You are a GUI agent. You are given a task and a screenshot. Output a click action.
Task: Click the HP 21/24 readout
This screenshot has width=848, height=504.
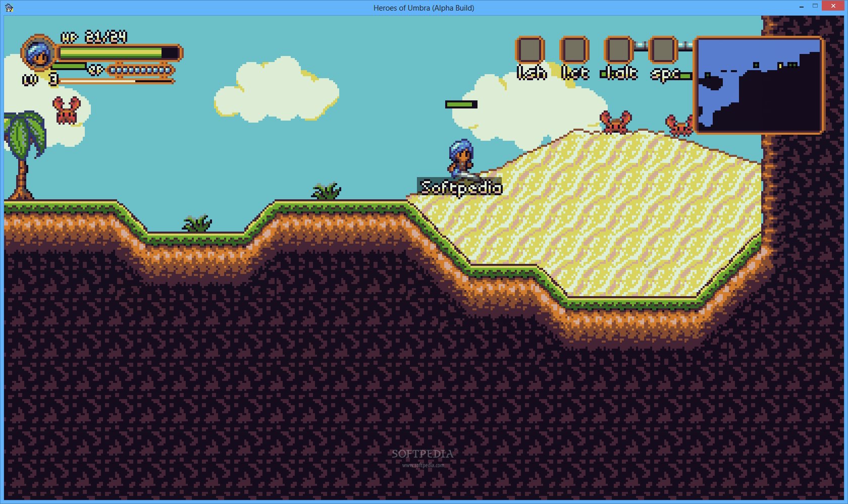(94, 37)
